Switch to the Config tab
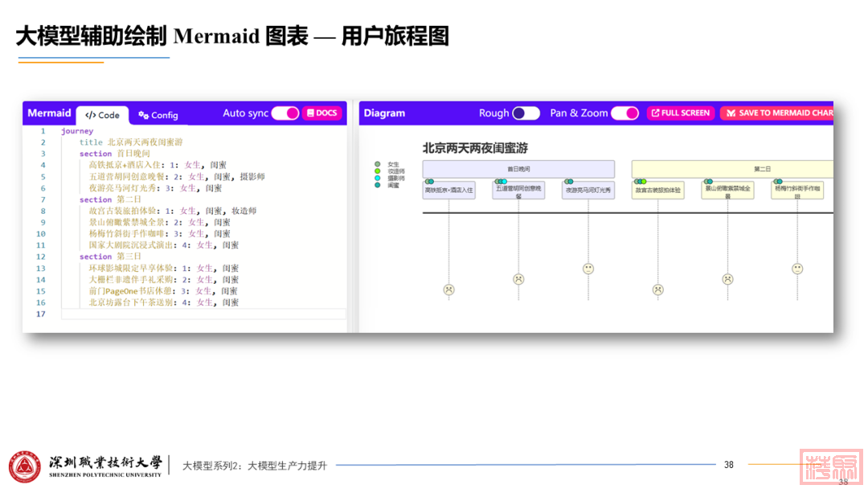This screenshot has width=868, height=489. [x=158, y=115]
